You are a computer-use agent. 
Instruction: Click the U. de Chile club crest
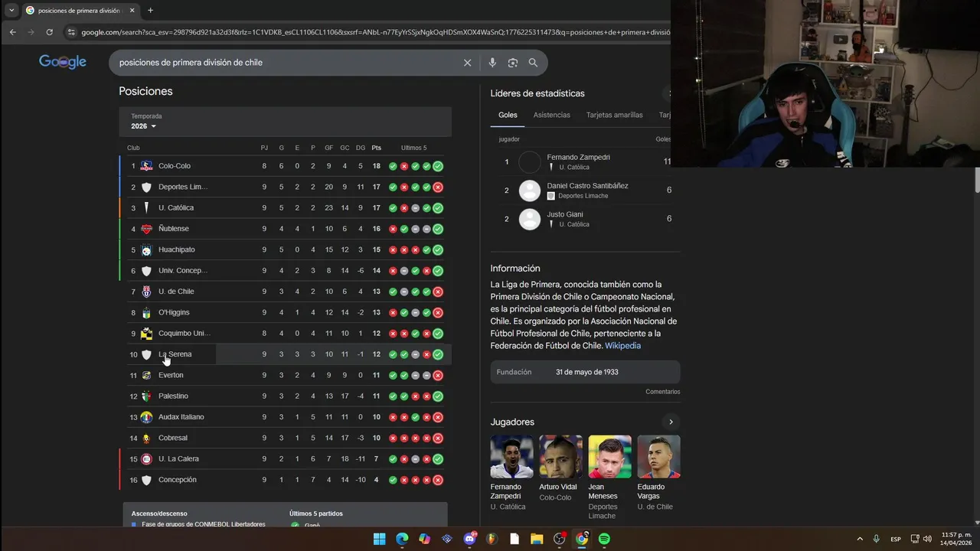click(x=146, y=292)
